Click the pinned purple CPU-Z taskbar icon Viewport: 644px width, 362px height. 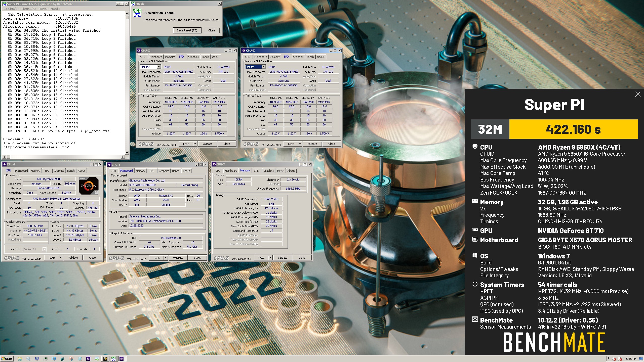(88, 359)
